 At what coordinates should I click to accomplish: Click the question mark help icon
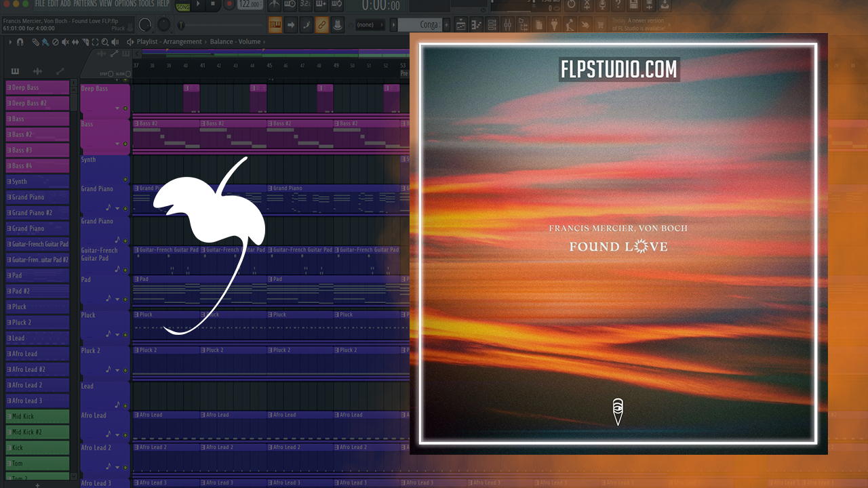tap(618, 4)
